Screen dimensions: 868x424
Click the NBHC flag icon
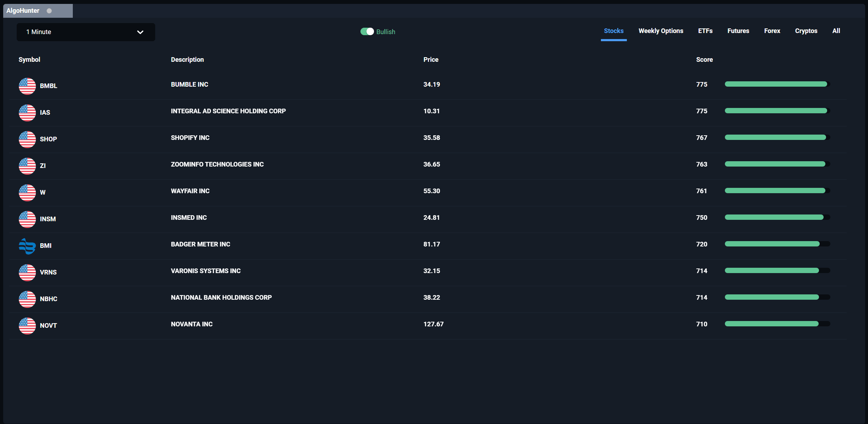pos(27,299)
